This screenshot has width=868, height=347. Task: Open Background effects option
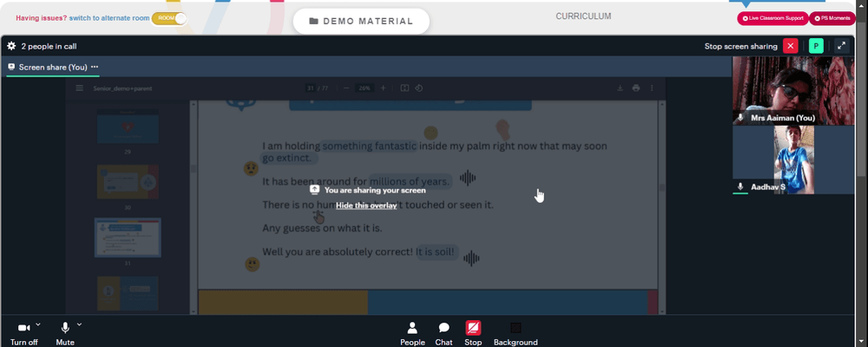point(516,334)
